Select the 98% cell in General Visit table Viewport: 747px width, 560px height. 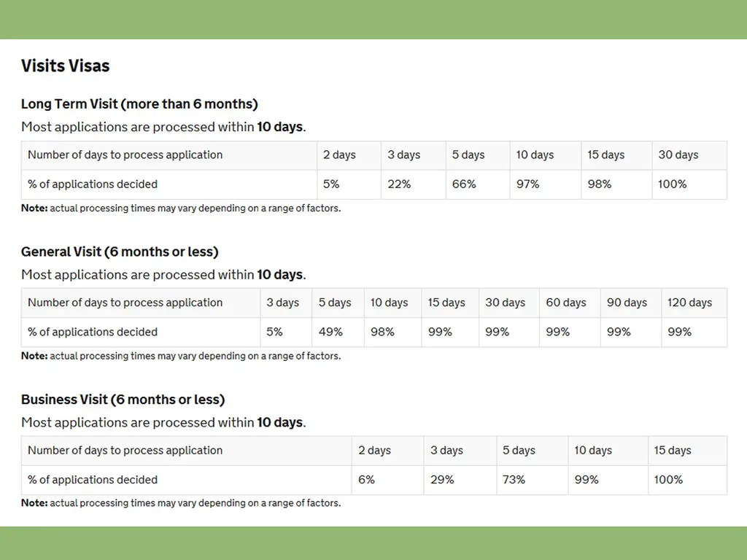382,332
